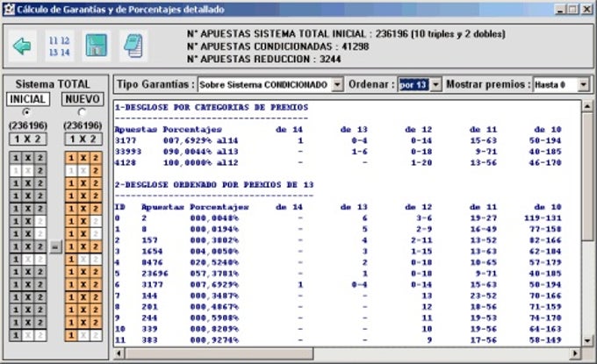Click the horizontal scrollbar thumb

(219, 353)
